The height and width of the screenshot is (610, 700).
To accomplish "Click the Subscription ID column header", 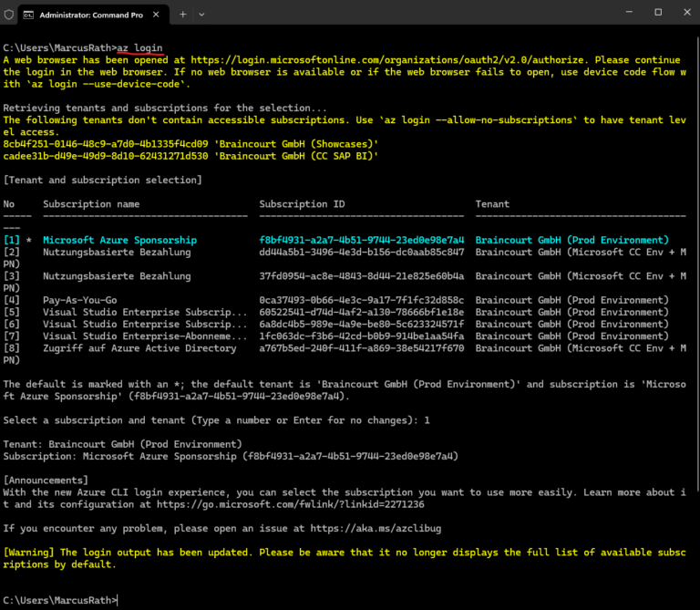I will click(x=302, y=204).
